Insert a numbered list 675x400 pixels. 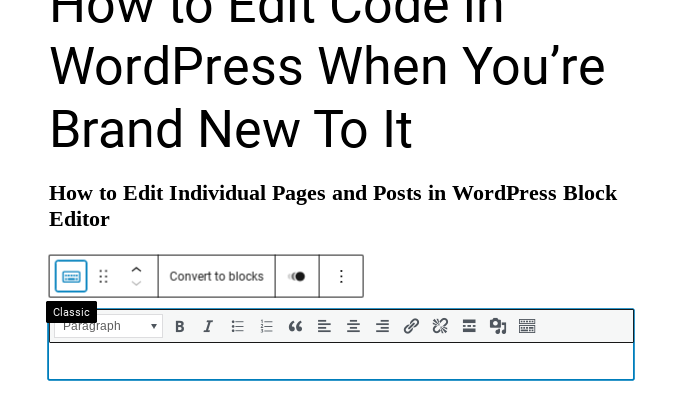click(266, 326)
